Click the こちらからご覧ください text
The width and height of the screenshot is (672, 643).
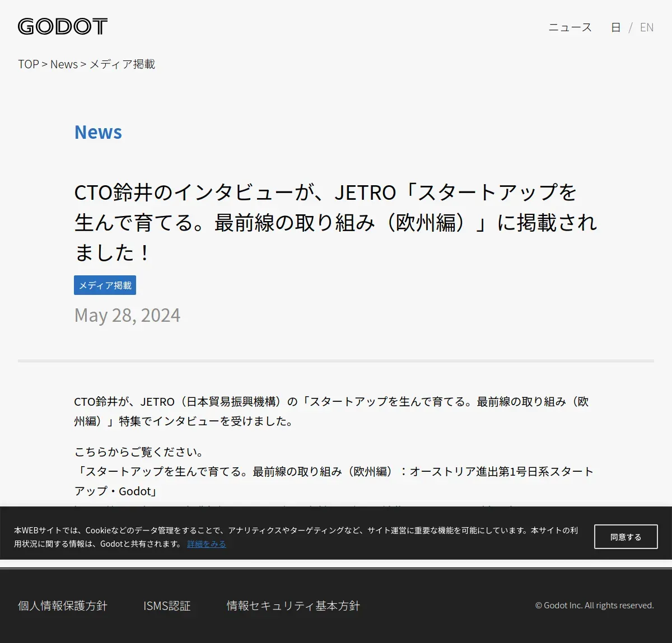coord(140,452)
